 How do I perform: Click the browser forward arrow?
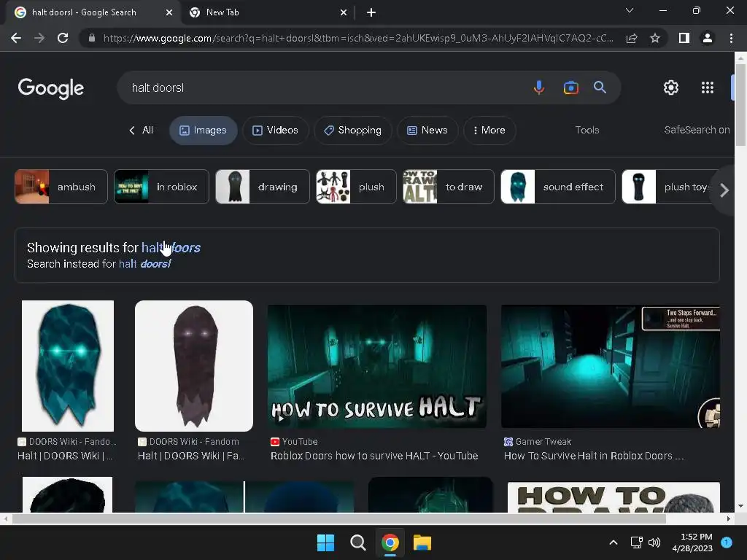point(39,38)
